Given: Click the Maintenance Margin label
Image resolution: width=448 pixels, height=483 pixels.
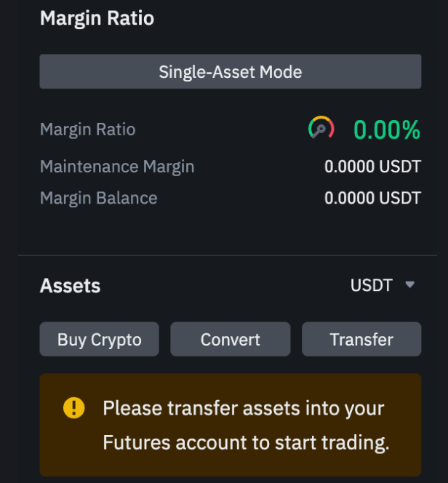Looking at the screenshot, I should (x=117, y=167).
